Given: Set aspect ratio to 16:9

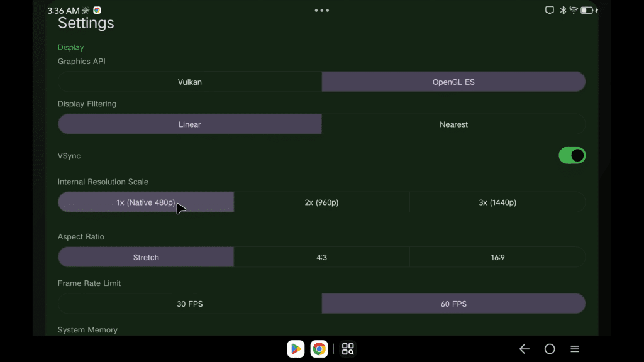Looking at the screenshot, I should point(497,257).
